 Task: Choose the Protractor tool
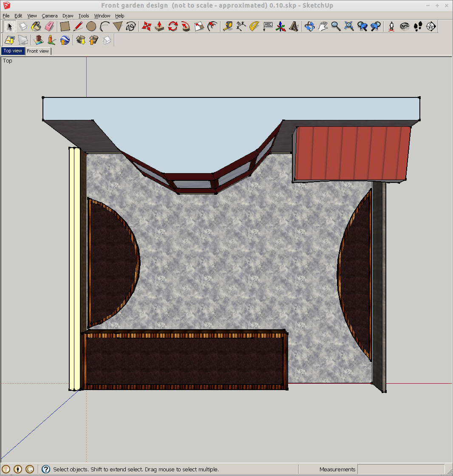point(254,26)
